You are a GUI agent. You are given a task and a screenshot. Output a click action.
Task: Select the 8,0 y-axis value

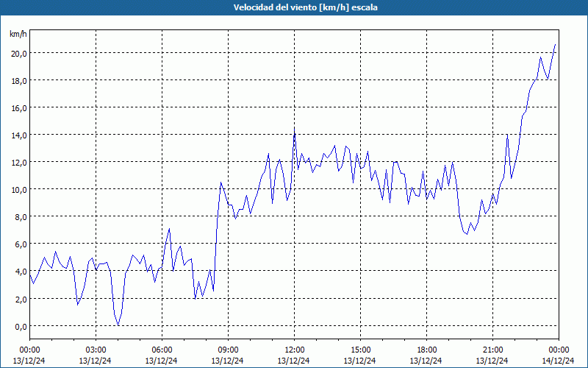[x=21, y=217]
